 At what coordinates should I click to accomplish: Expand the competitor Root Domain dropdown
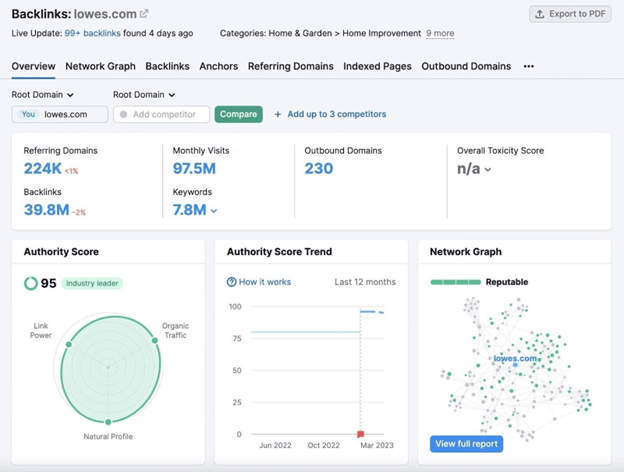click(x=144, y=95)
